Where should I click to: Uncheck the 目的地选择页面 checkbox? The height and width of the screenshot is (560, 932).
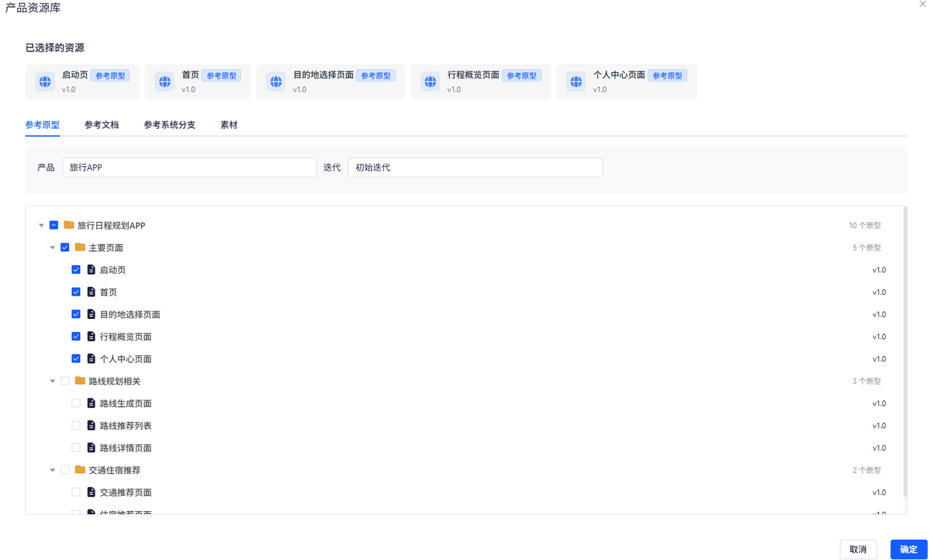[76, 315]
